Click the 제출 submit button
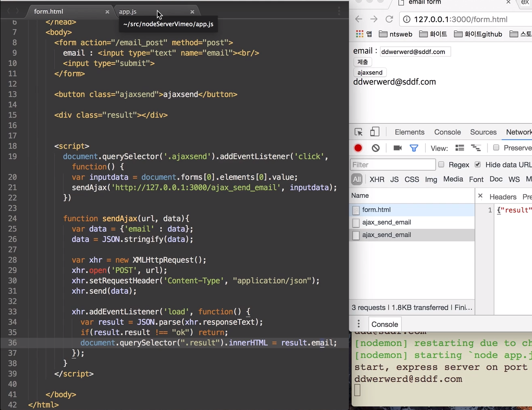This screenshot has width=532, height=410. 363,62
